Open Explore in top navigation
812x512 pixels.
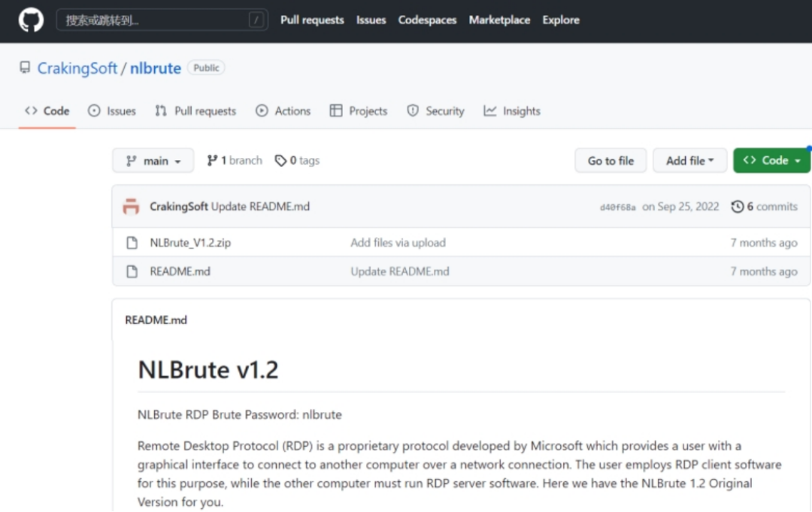(561, 20)
